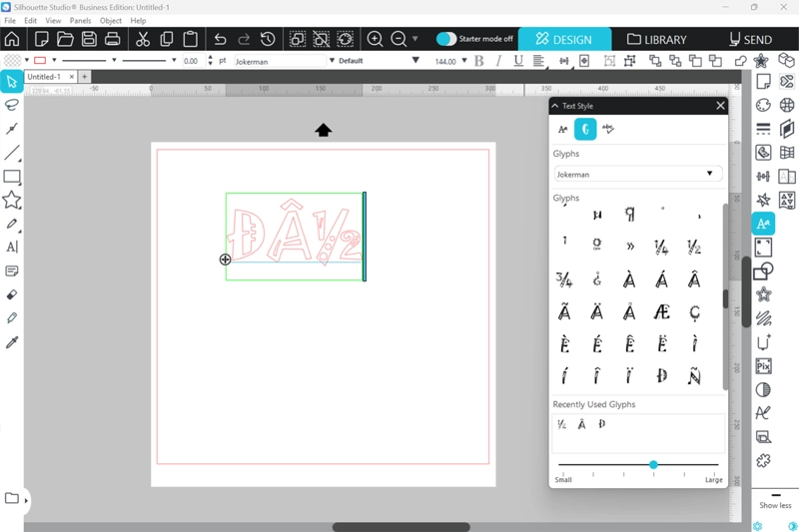
Task: Click the glyph size slider handle
Action: coord(653,465)
